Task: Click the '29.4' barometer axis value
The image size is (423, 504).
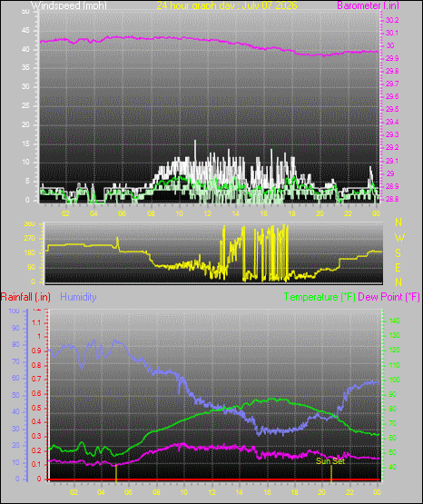Action: point(392,122)
